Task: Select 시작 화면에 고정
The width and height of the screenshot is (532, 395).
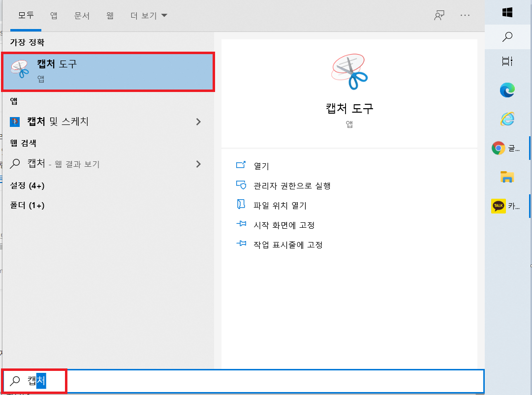Action: click(284, 225)
